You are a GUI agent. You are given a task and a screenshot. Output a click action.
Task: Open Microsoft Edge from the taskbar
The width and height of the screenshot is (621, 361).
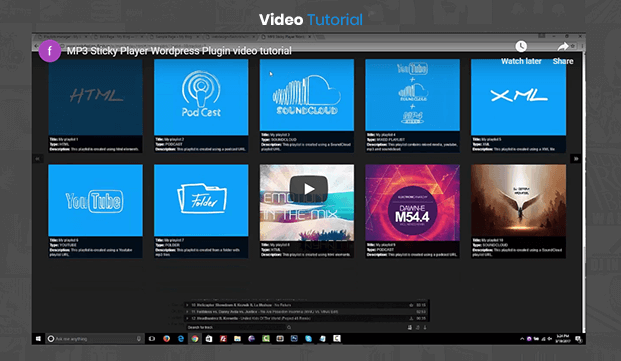pos(181,339)
